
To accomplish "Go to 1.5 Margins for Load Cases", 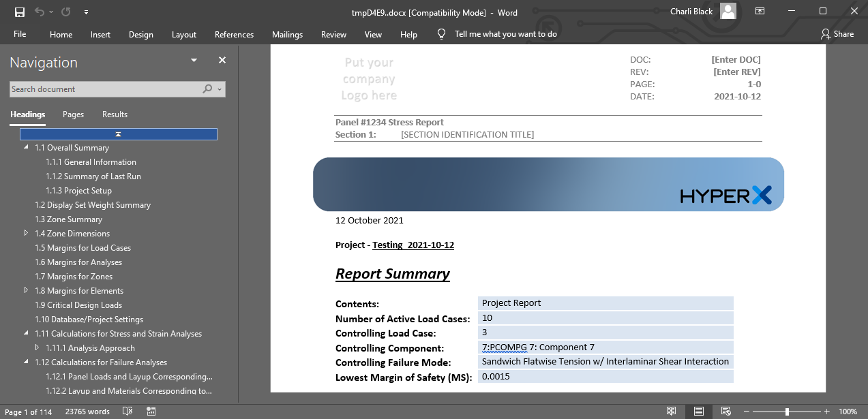I will click(x=83, y=248).
